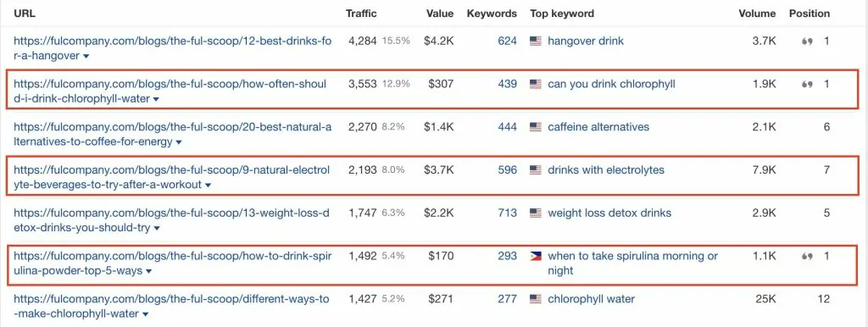Open 9-natural-electrolyte-beverages URL link
Viewport: 868px width, 327px height.
tap(171, 177)
